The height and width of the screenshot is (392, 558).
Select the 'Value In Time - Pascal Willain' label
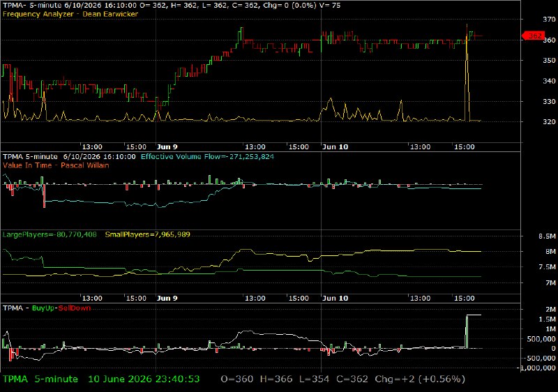tap(56, 165)
